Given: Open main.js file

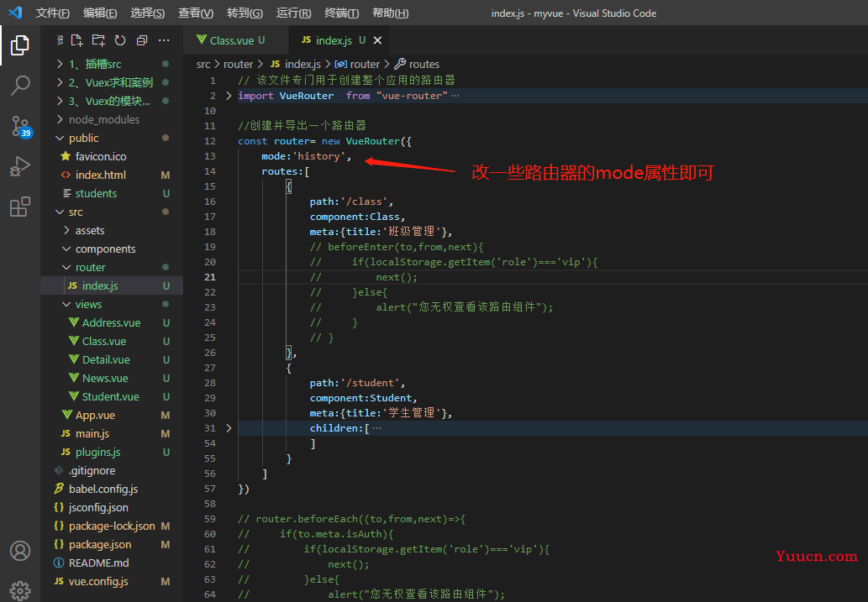Looking at the screenshot, I should 112,434.
